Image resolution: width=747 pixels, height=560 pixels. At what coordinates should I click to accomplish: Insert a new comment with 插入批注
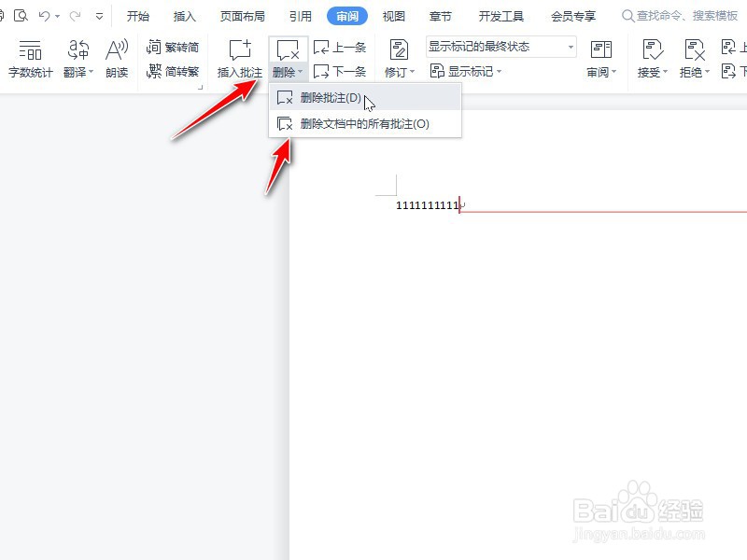coord(239,58)
